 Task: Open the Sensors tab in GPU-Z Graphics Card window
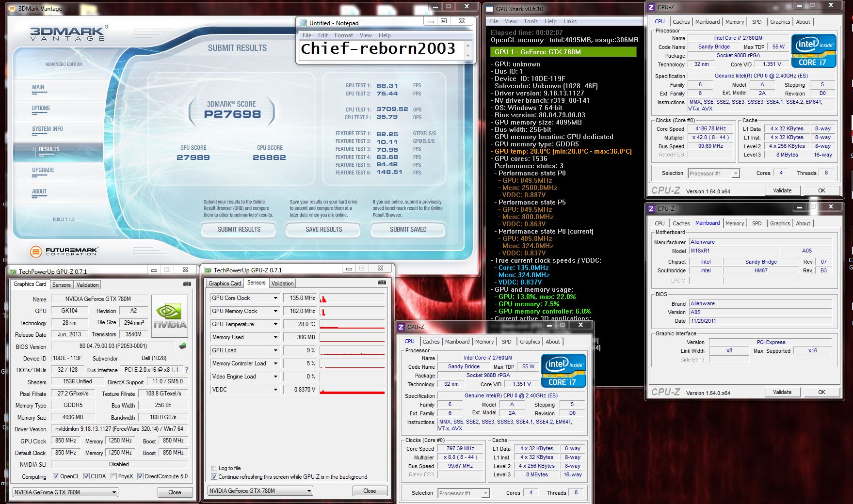(62, 285)
